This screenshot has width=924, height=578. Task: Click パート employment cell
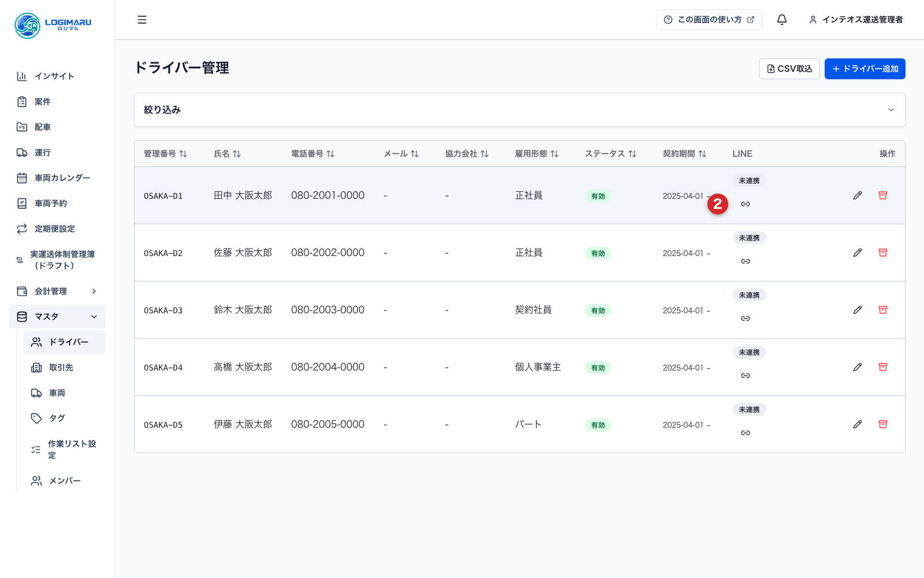coord(528,424)
